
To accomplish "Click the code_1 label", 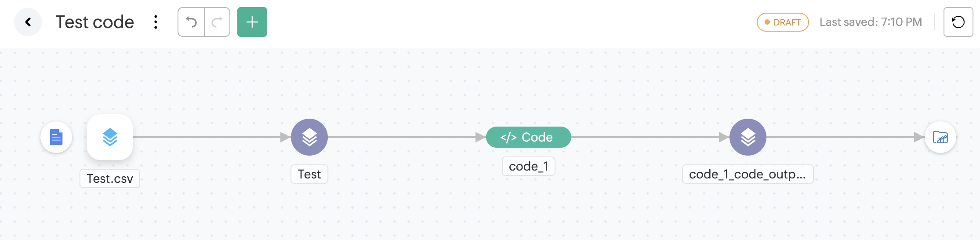I will click(528, 166).
